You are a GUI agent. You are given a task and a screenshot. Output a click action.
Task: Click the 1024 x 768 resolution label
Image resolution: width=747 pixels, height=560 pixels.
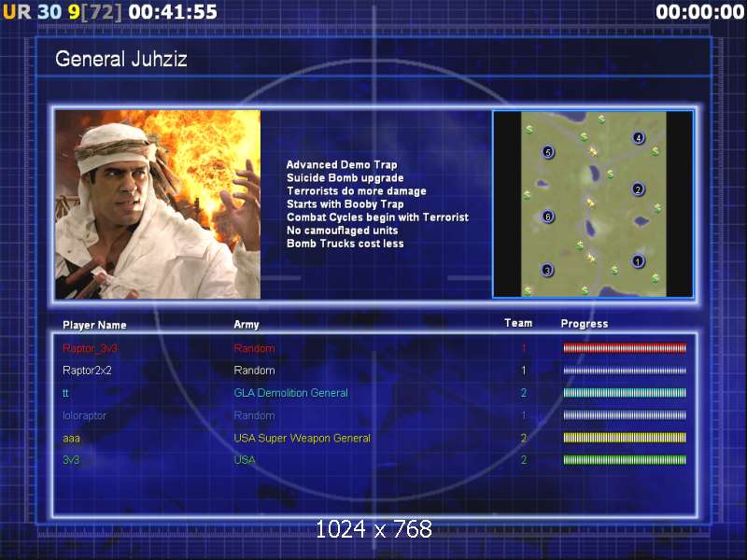coord(374,529)
